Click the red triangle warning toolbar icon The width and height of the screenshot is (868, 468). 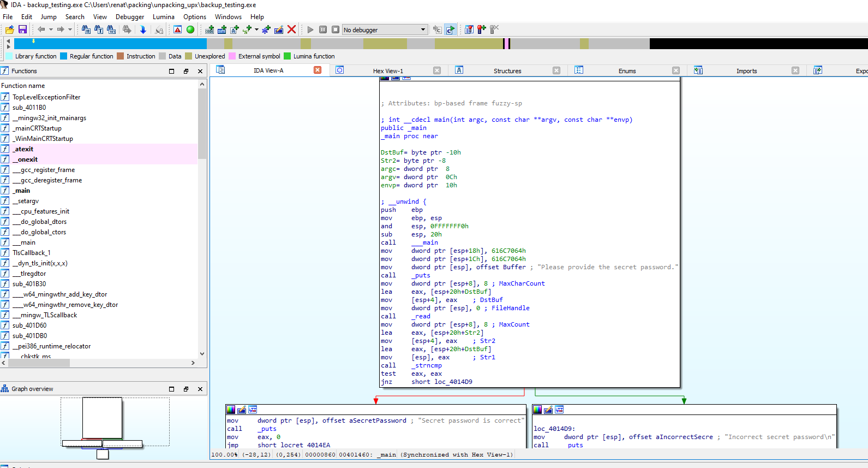pyautogui.click(x=178, y=29)
